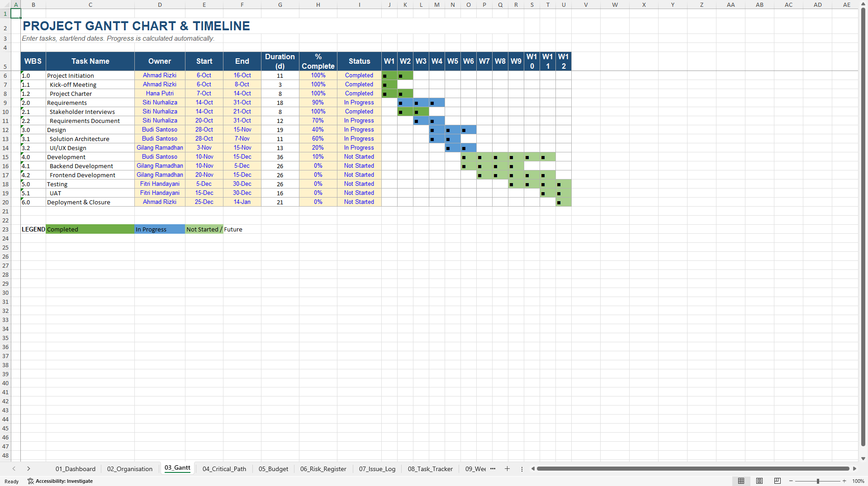The width and height of the screenshot is (868, 486).
Task: Click vertical scrollbar up arrow
Action: (x=863, y=4)
